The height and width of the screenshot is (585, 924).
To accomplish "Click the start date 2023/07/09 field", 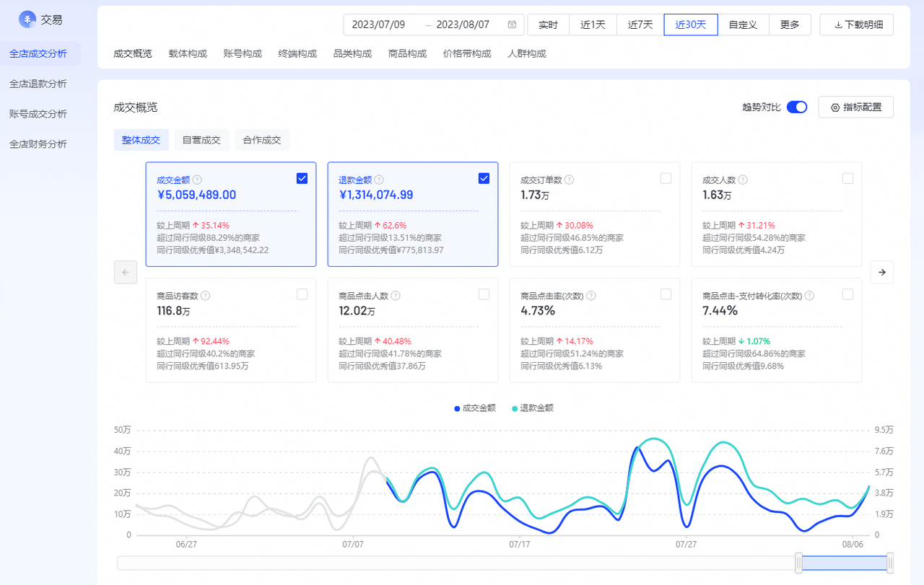I will click(378, 25).
